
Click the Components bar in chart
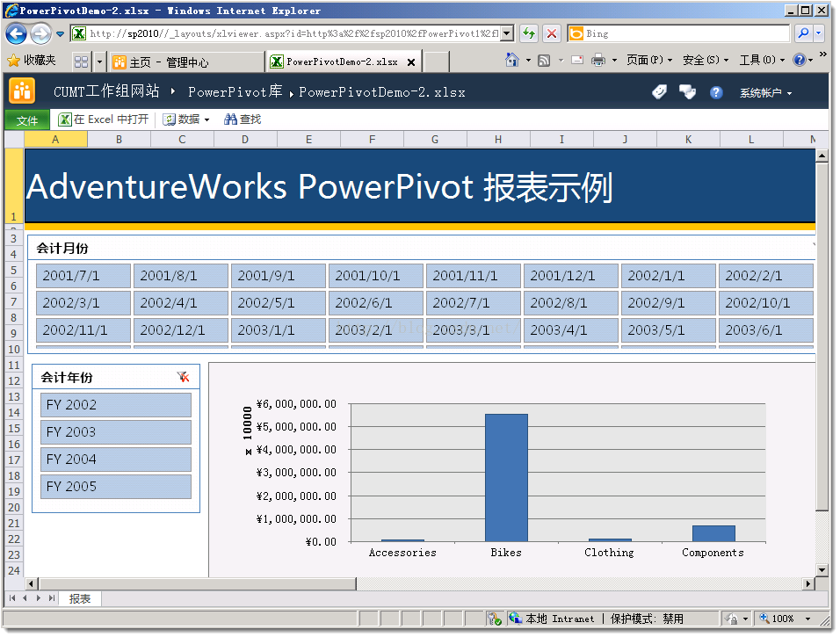click(x=713, y=533)
